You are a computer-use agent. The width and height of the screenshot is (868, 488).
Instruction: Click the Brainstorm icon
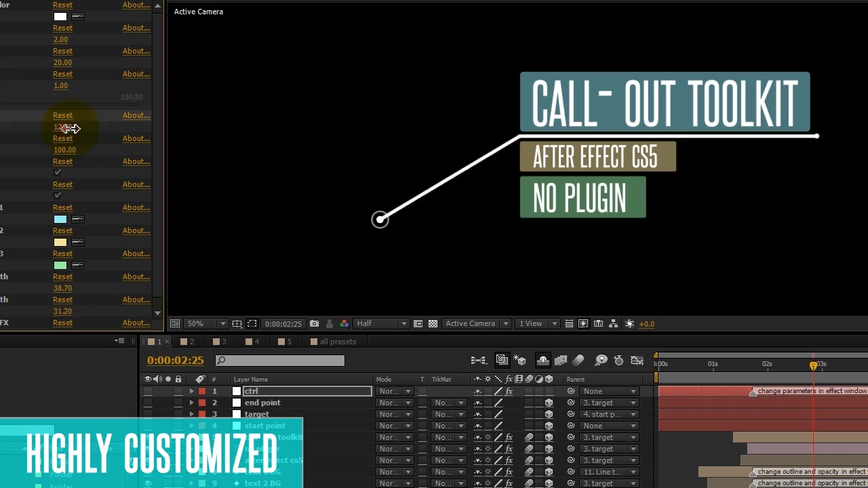[x=601, y=361]
